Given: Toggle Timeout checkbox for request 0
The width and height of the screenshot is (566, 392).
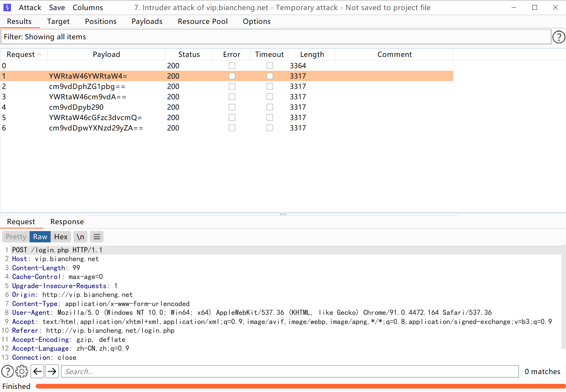Looking at the screenshot, I should coord(270,65).
